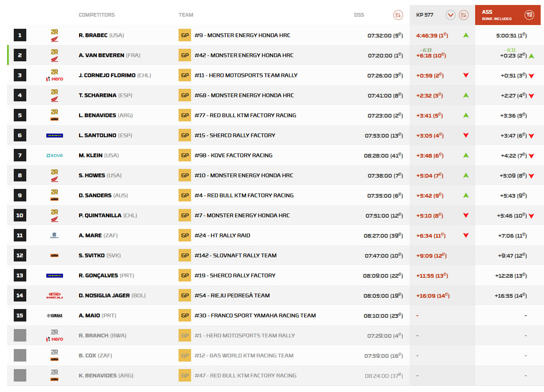Open competitor A. Van Beveren's row
The image size is (544, 392).
point(101,55)
